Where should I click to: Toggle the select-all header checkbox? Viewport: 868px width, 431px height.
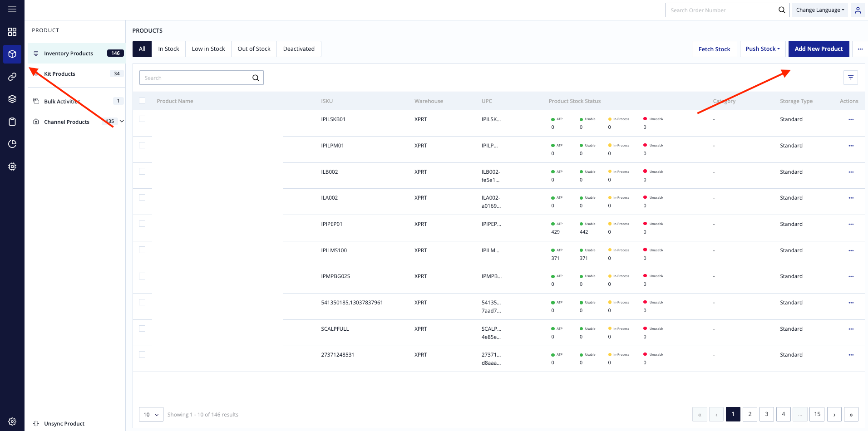142,101
